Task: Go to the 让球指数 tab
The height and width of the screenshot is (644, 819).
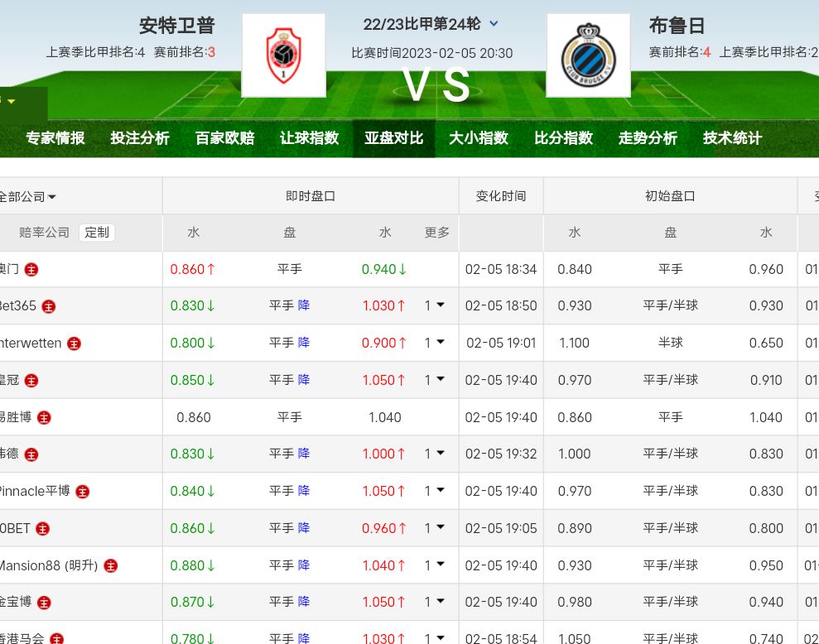Action: pyautogui.click(x=309, y=138)
